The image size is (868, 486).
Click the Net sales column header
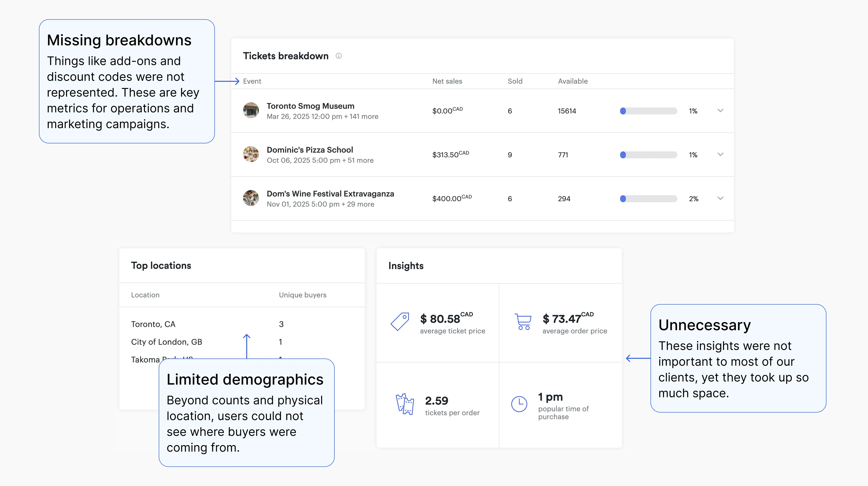pyautogui.click(x=447, y=81)
